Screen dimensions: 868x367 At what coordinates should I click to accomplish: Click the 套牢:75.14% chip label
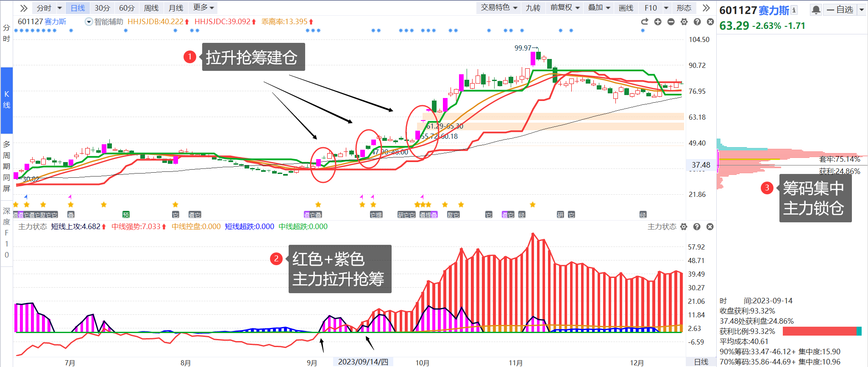click(840, 159)
